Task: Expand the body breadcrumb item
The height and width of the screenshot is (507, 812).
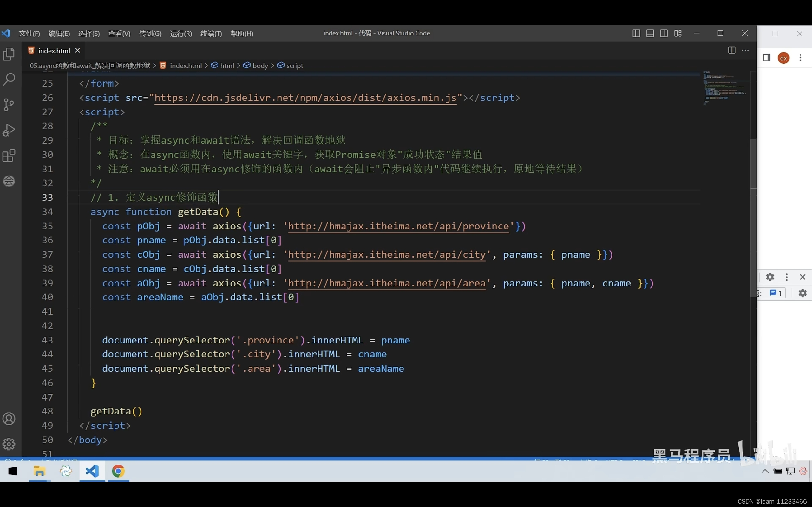Action: (x=260, y=66)
